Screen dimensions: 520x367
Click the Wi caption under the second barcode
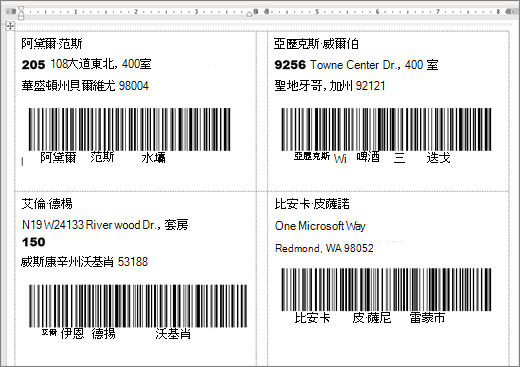click(x=340, y=159)
